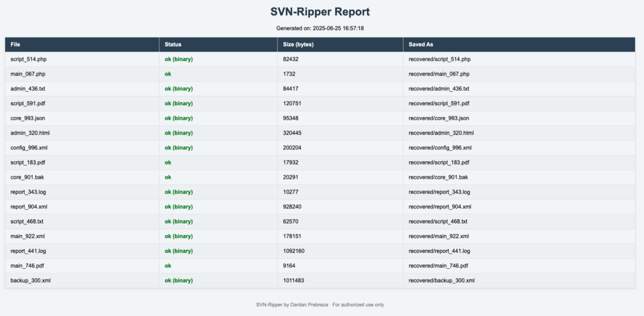The height and width of the screenshot is (316, 644).
Task: Select file name report_904.xml
Action: (30, 206)
